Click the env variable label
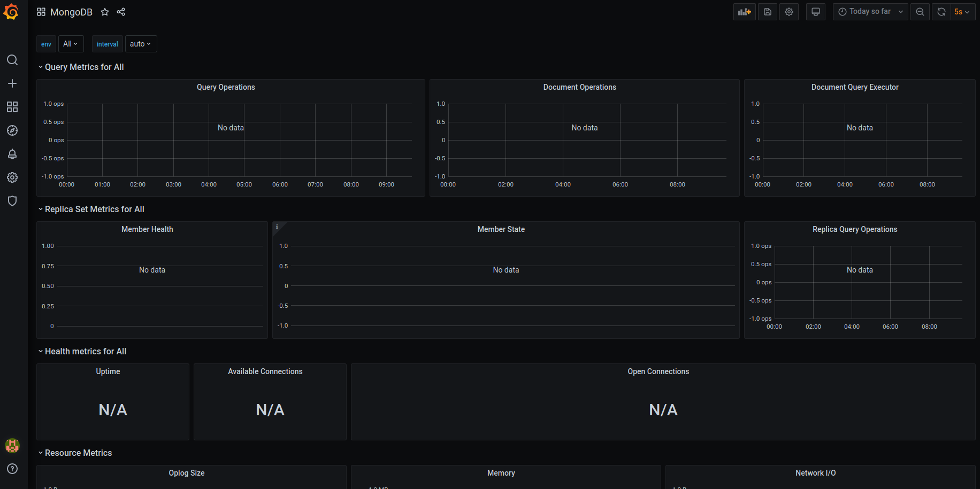 (46, 44)
